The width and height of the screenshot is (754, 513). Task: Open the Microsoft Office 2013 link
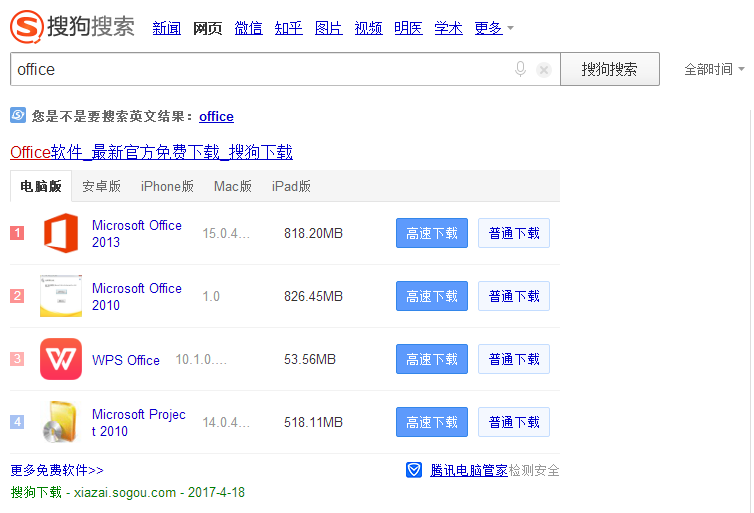click(x=137, y=234)
